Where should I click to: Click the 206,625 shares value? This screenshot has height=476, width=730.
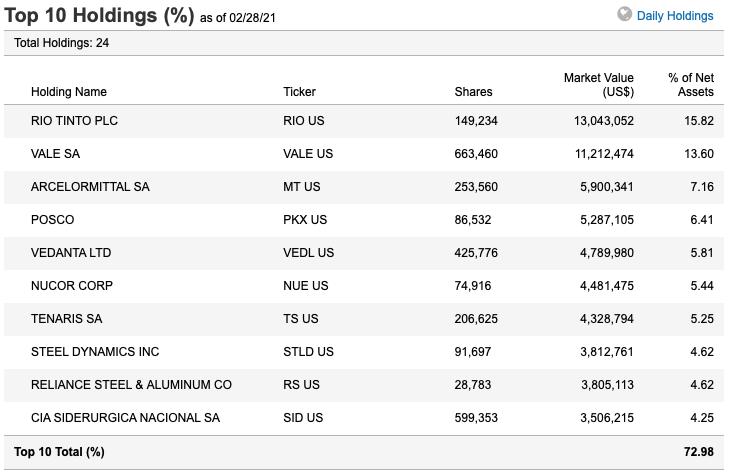pos(476,319)
